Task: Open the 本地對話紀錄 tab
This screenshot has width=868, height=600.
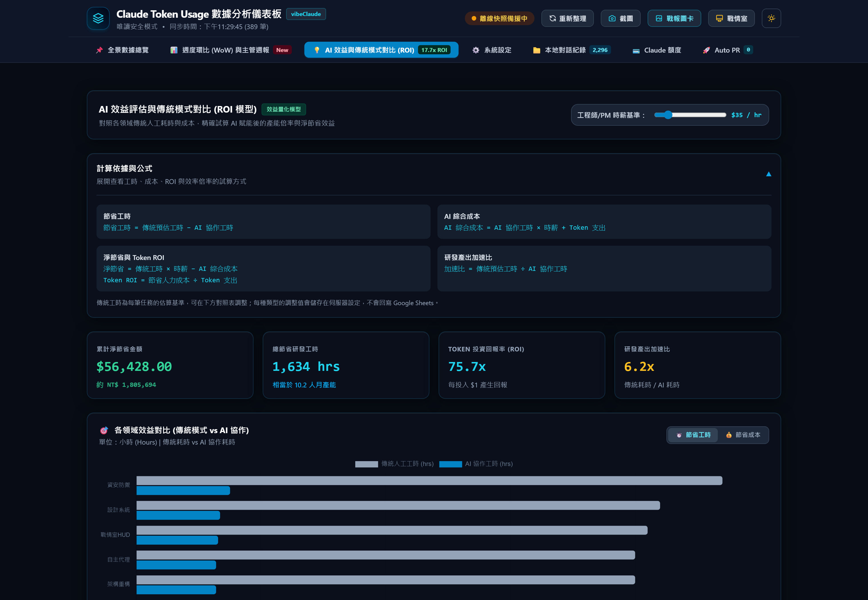Action: pos(572,50)
